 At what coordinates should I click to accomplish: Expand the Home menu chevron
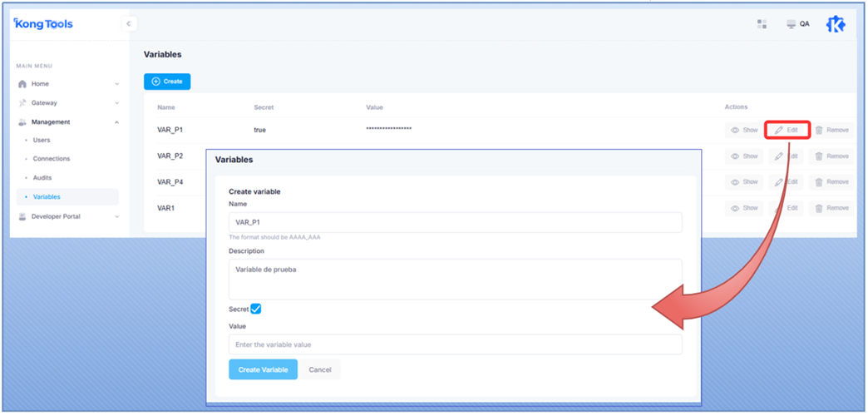116,84
